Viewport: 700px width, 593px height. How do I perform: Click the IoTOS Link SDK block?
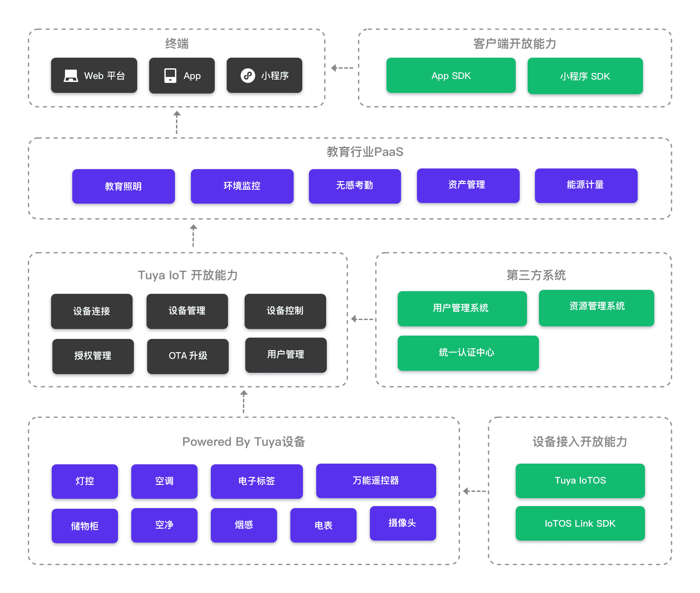tap(580, 523)
